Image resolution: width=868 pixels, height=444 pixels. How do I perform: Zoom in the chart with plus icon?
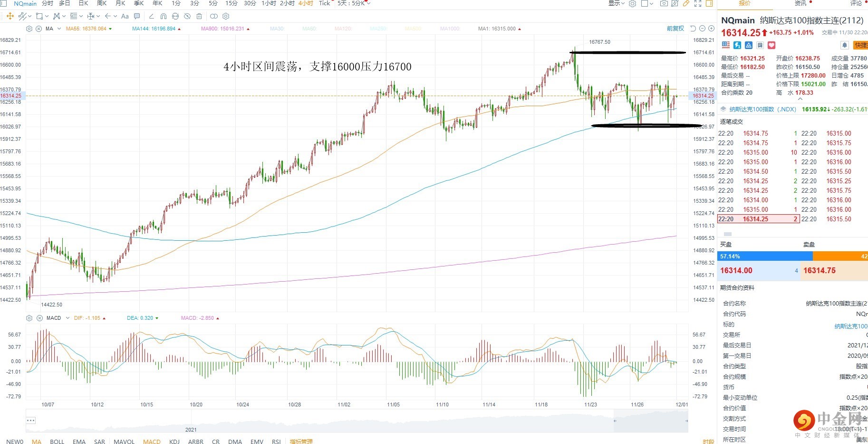711,29
